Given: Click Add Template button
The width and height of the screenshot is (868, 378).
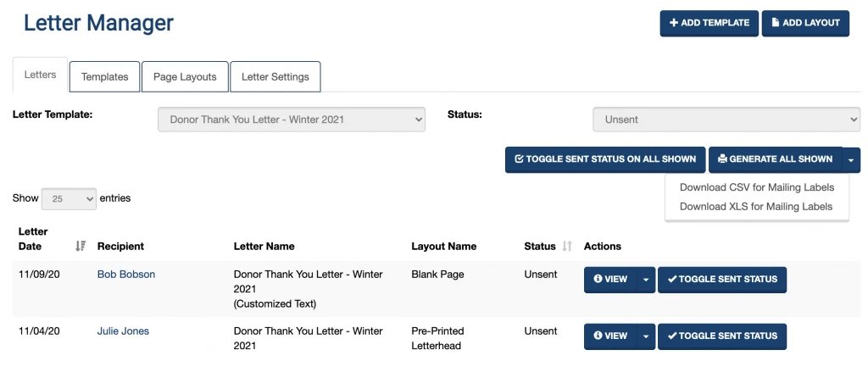Looking at the screenshot, I should click(x=709, y=23).
